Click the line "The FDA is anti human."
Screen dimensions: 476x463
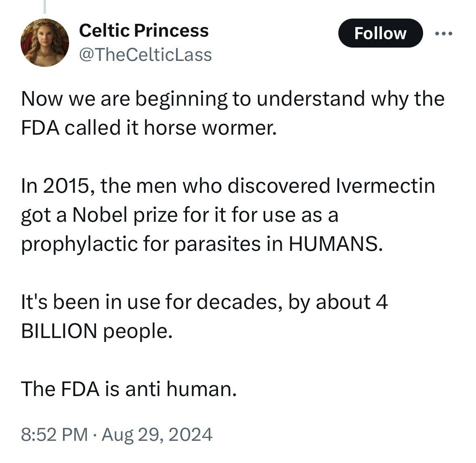128,389
